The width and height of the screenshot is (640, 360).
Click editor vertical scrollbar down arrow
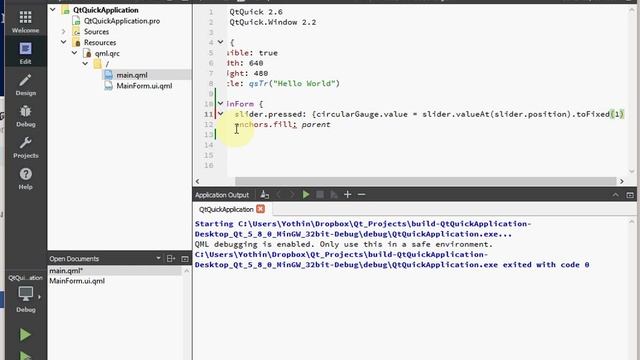632,171
